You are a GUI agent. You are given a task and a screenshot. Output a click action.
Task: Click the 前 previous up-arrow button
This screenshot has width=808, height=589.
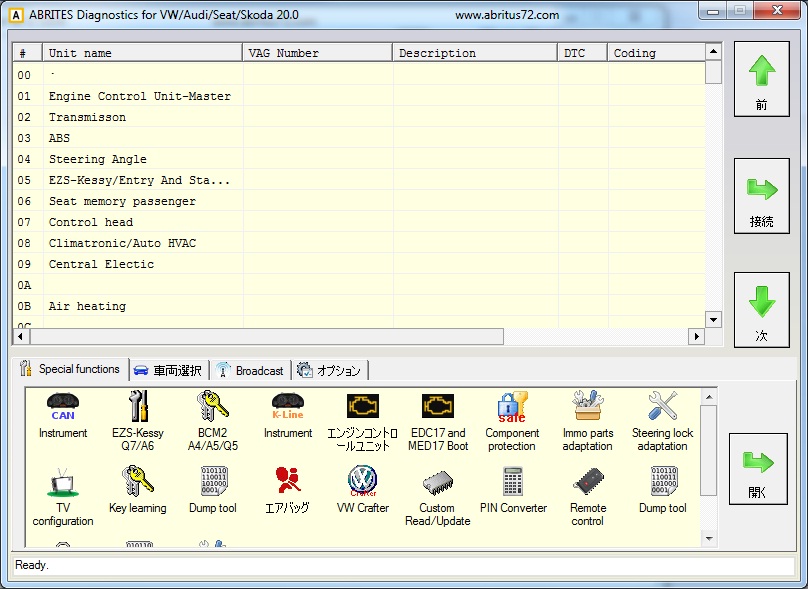762,79
